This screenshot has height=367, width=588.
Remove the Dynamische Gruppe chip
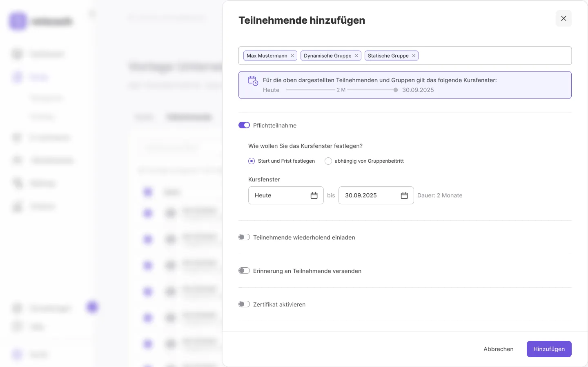[356, 56]
